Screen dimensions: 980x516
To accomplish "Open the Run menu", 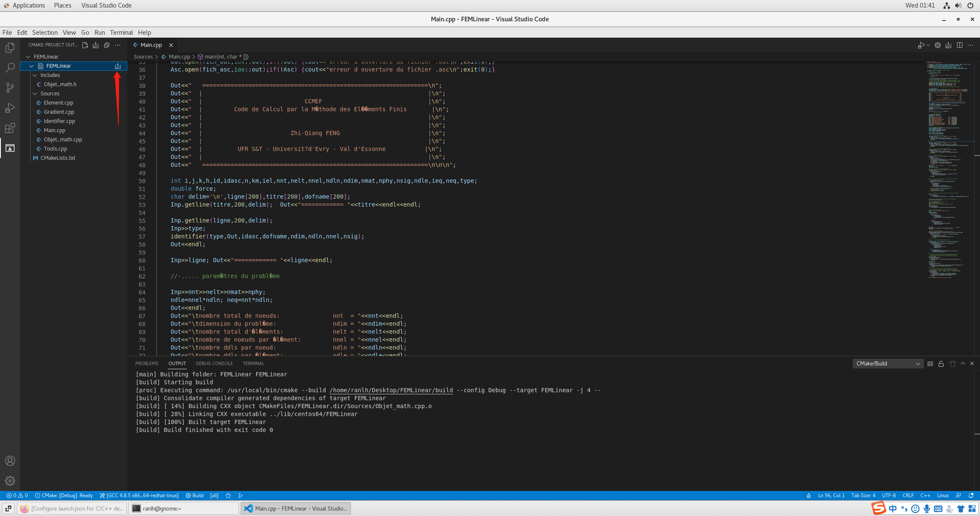I will [x=100, y=33].
